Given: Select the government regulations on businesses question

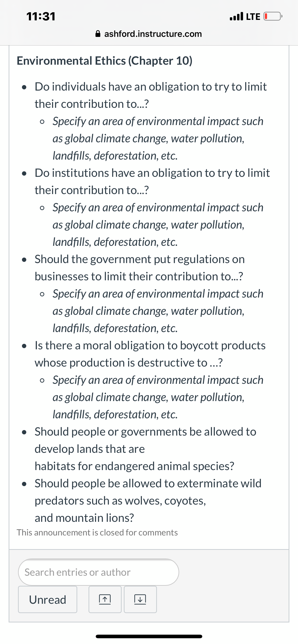Looking at the screenshot, I should [x=139, y=268].
